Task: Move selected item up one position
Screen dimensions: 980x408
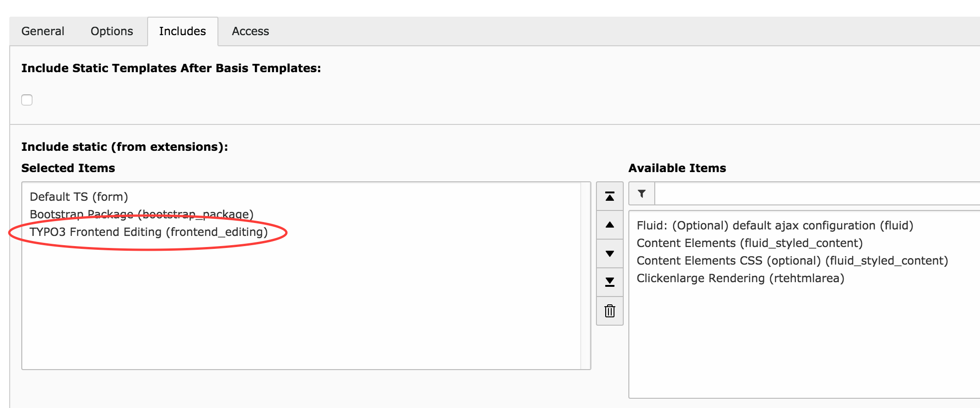Action: (x=610, y=225)
